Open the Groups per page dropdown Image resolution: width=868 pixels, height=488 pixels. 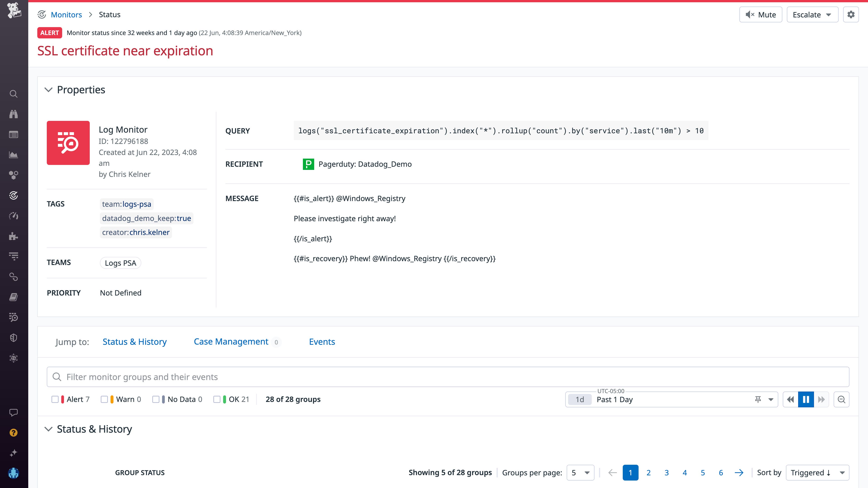coord(580,472)
